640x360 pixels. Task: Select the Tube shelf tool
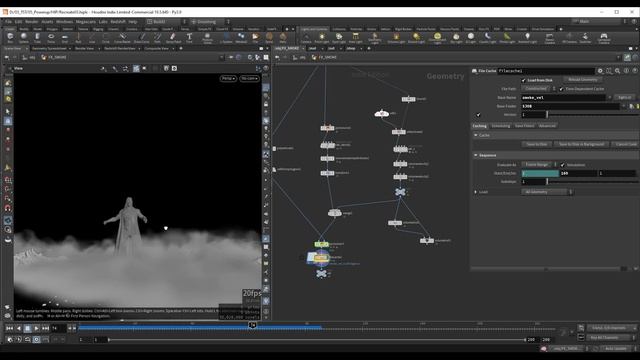click(37, 38)
